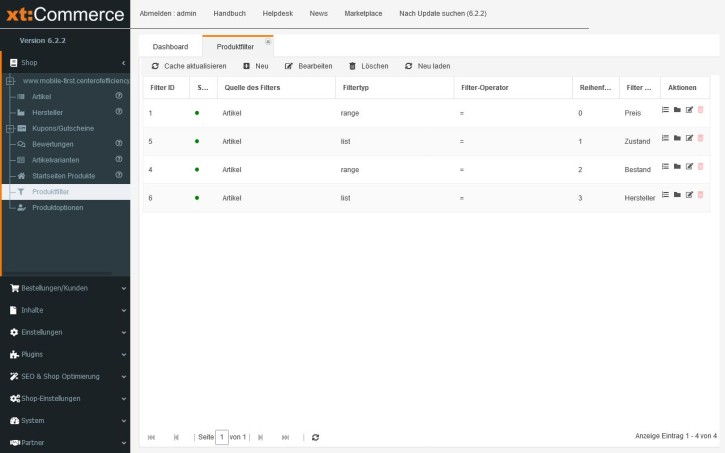Viewport: 725px width, 453px height.
Task: Refresh the grid via pager reload icon
Action: coord(315,437)
